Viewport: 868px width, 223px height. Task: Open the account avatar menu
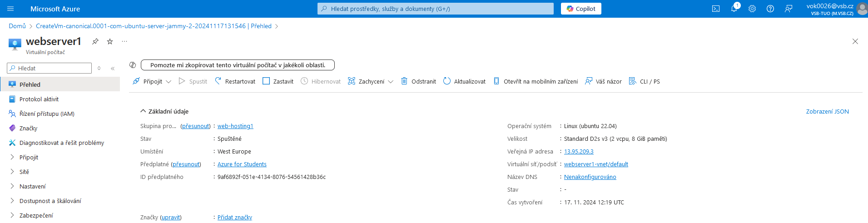(861, 9)
